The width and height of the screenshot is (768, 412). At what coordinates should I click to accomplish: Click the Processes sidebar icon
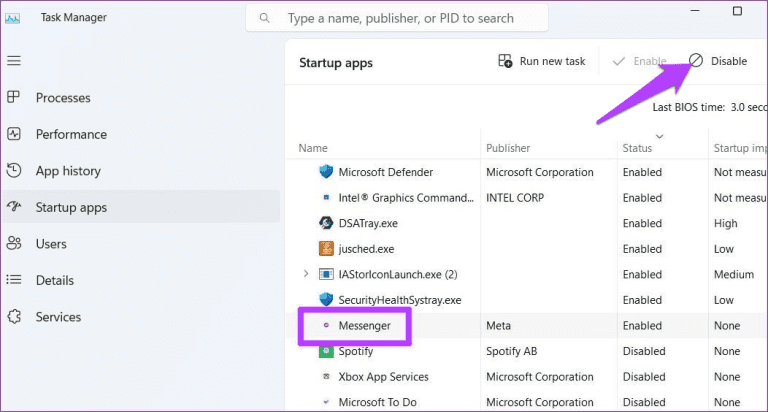14,97
